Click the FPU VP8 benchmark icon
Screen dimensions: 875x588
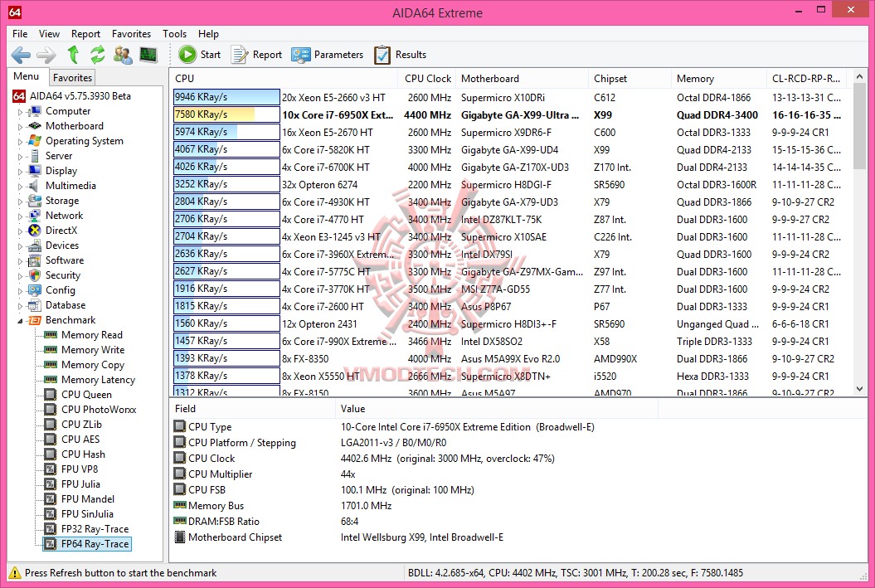coord(51,469)
